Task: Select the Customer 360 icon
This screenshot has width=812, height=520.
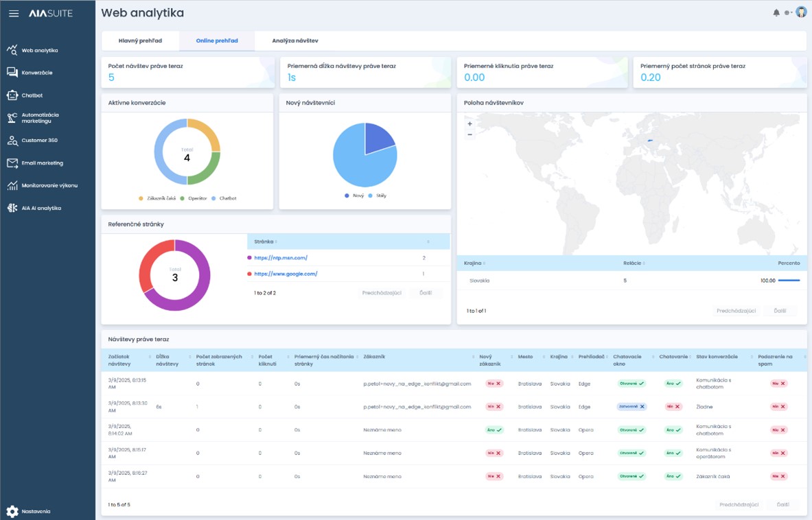Action: [x=12, y=141]
